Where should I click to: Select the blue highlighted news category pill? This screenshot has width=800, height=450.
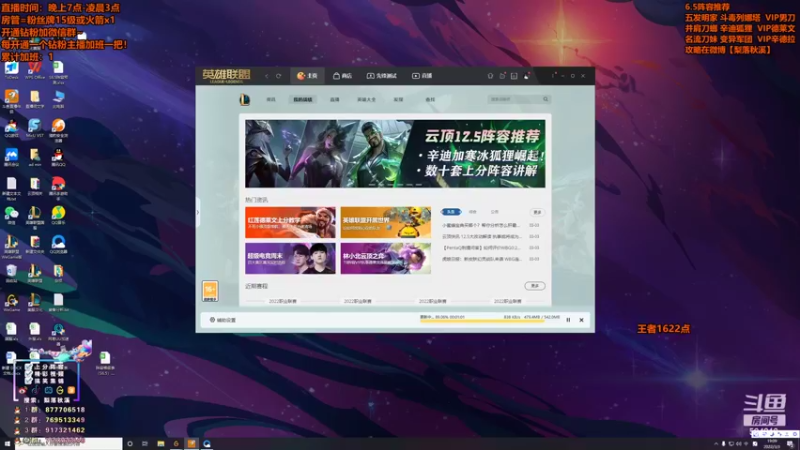click(x=451, y=212)
